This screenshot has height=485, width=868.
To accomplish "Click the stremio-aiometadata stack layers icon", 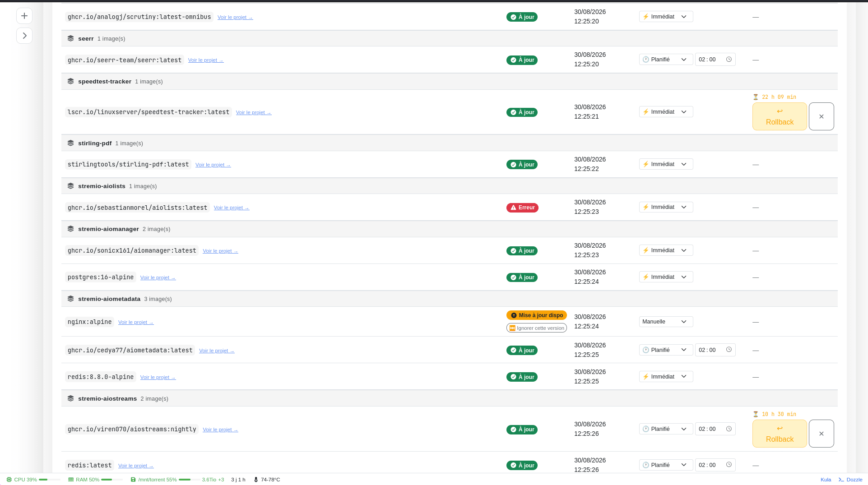I will click(70, 299).
